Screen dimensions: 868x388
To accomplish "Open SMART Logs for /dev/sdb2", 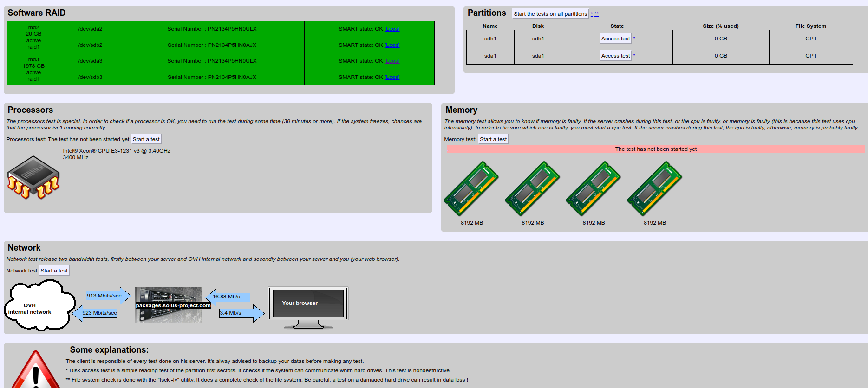I will pos(392,45).
